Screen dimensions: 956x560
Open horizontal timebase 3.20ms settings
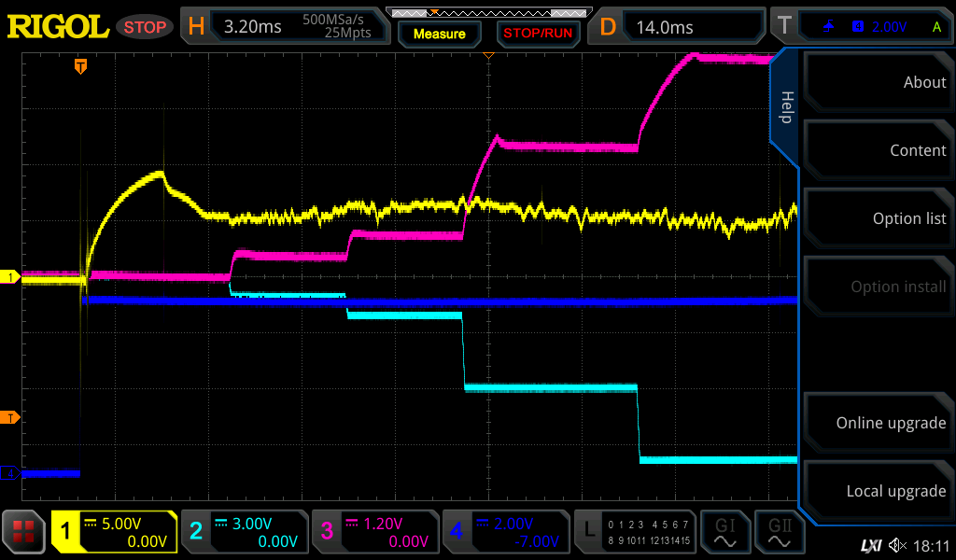coord(282,27)
